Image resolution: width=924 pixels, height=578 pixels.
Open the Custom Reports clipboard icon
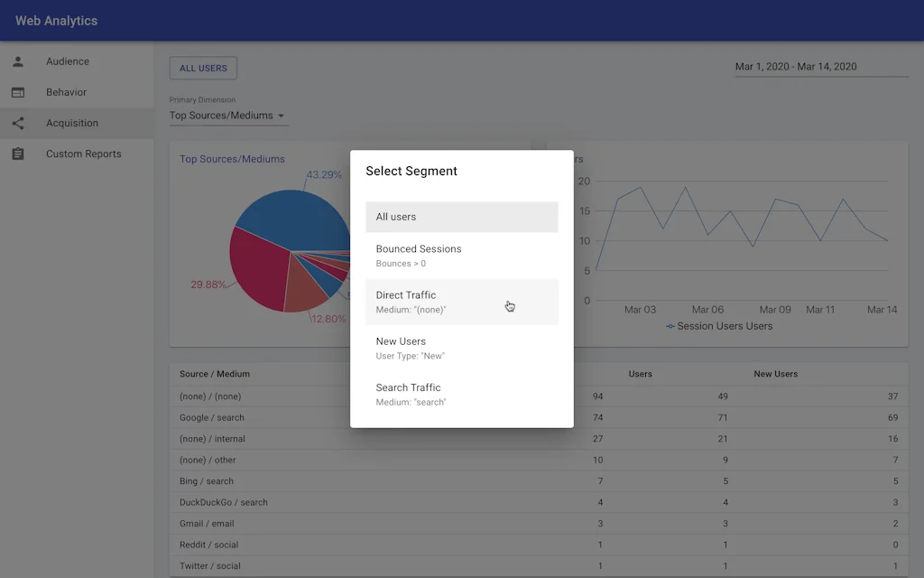tap(19, 154)
